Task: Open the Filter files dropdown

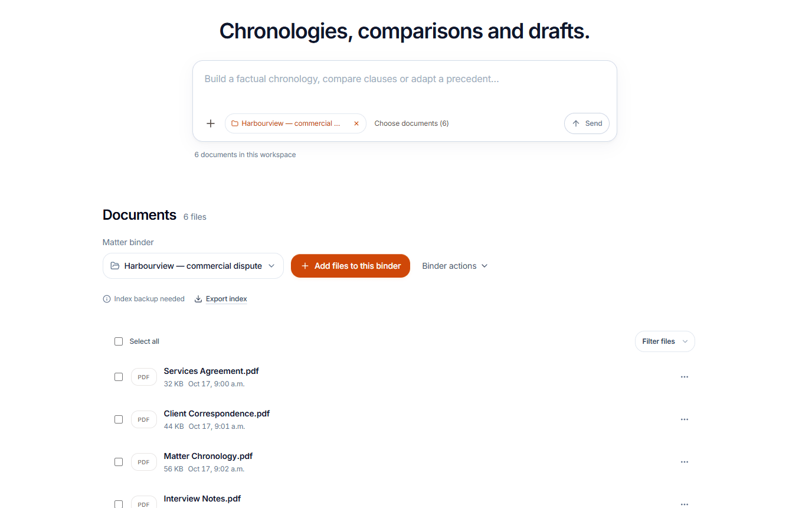Action: (665, 341)
